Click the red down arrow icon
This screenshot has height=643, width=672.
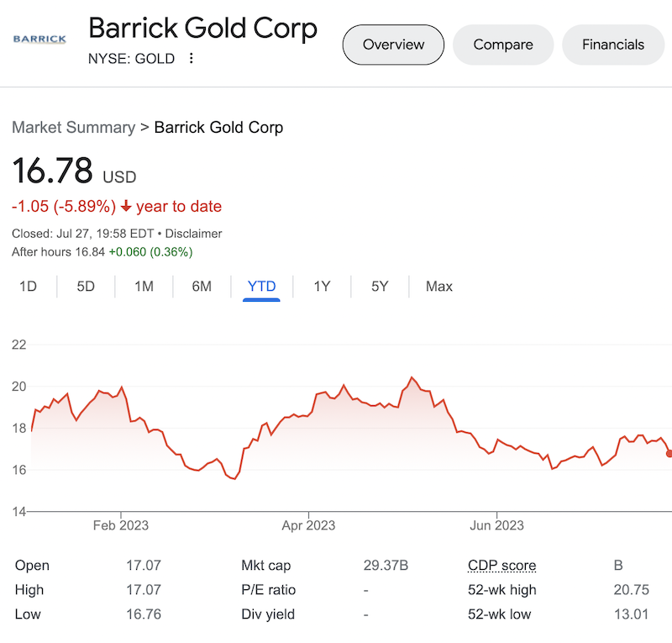click(x=126, y=206)
